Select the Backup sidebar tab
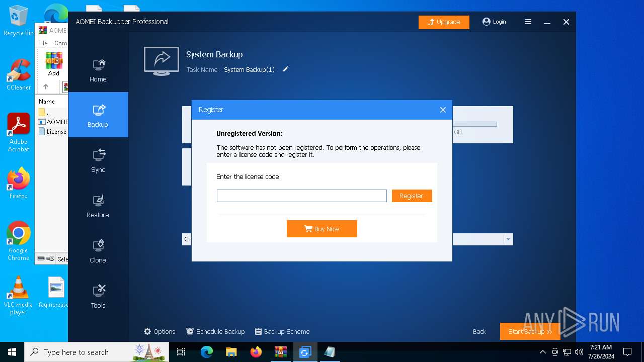Image resolution: width=644 pixels, height=362 pixels. [x=98, y=115]
